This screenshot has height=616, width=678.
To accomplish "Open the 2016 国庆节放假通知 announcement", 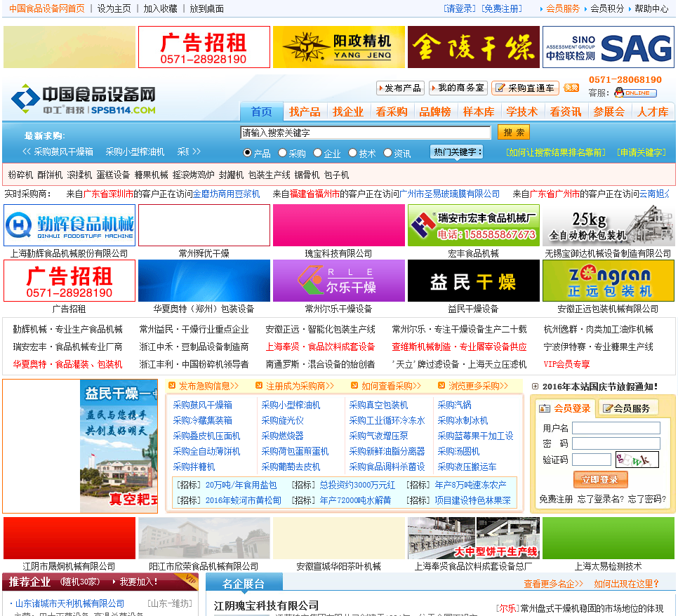I will point(599,387).
